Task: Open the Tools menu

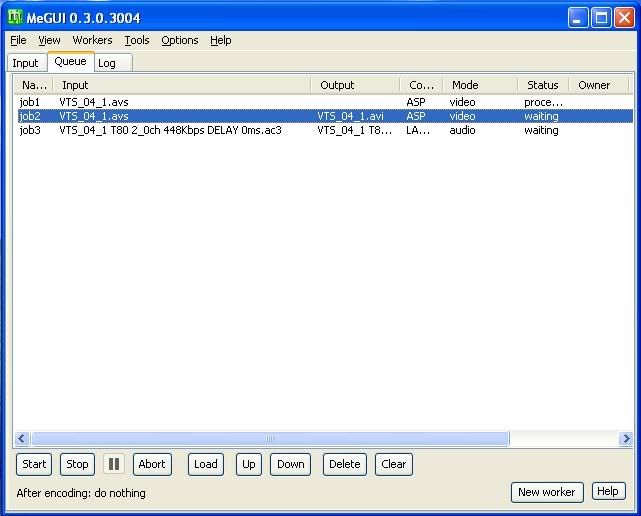Action: pyautogui.click(x=137, y=40)
